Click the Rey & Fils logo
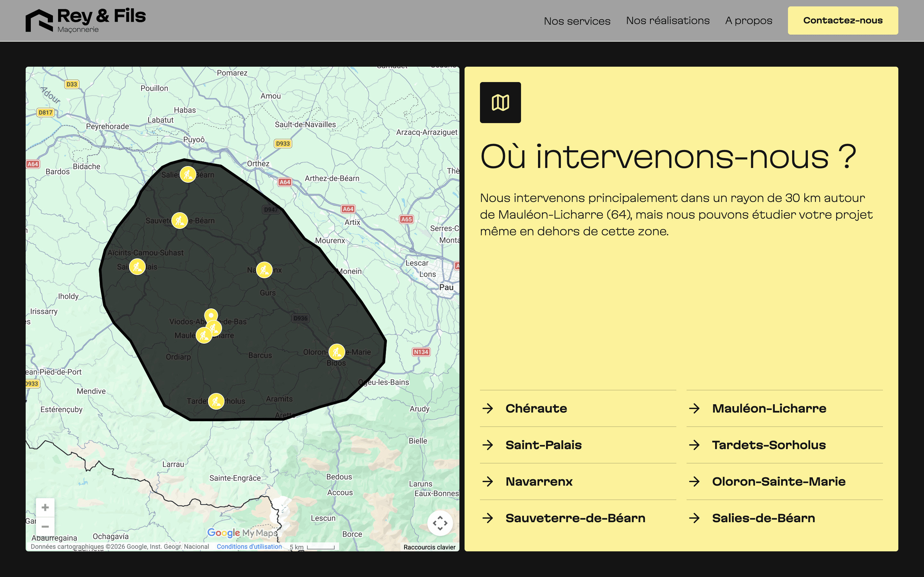 [86, 21]
